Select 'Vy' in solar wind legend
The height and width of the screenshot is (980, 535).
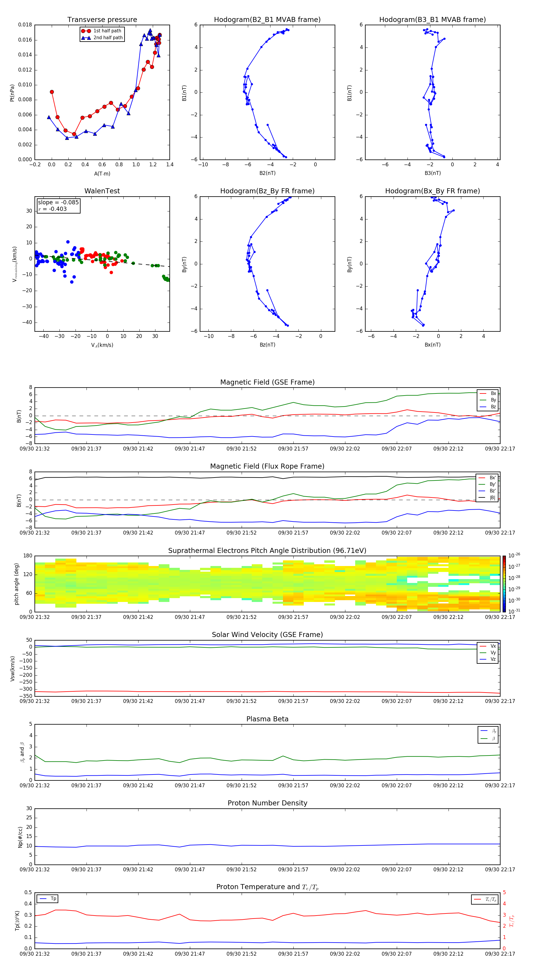488,653
